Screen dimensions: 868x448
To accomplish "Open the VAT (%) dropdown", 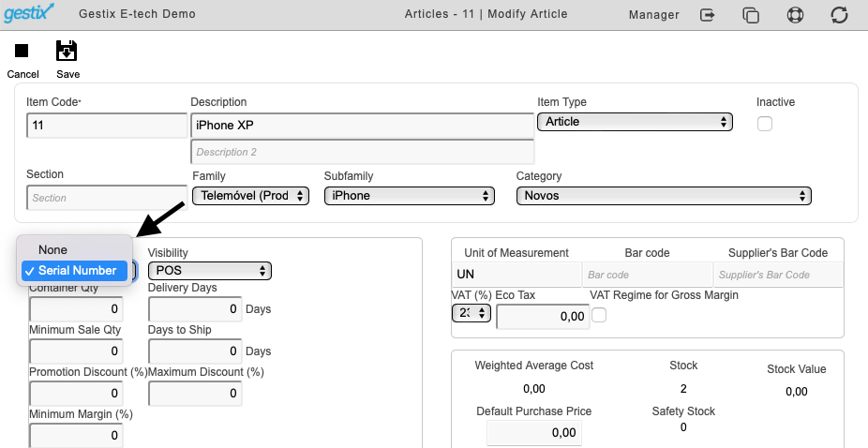I will pyautogui.click(x=471, y=313).
